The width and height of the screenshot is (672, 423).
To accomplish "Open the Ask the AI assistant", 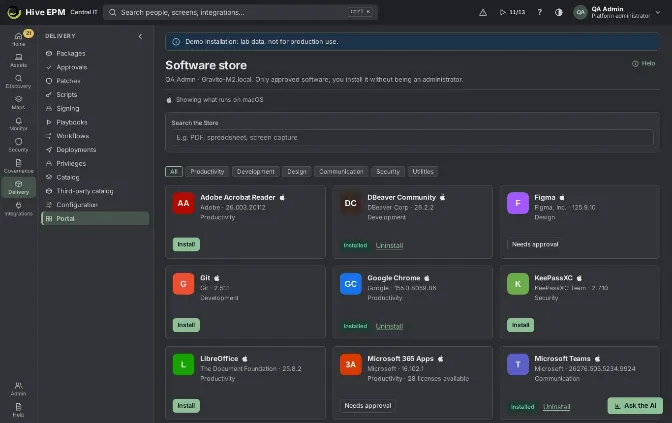I will coord(635,405).
